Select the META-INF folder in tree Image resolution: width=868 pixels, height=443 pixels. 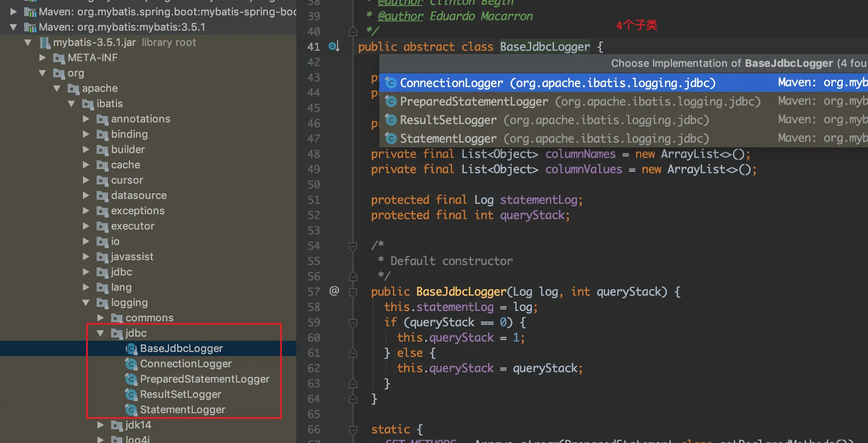[x=93, y=58]
